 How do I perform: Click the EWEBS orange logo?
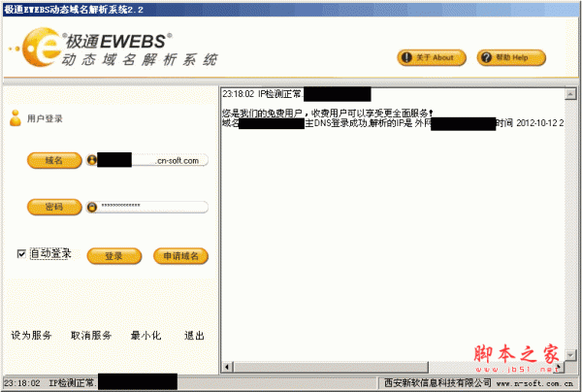click(x=41, y=47)
